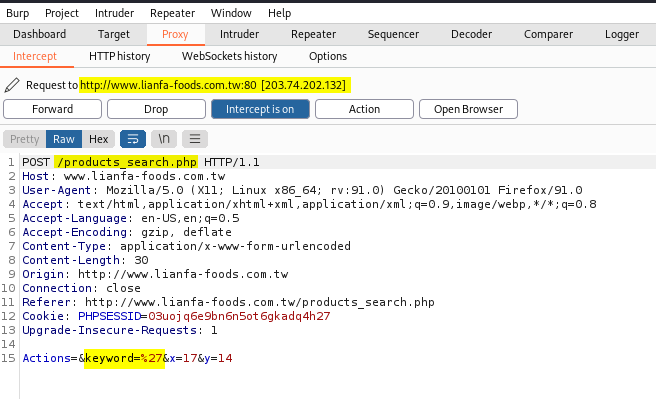Open the proxy Options sub-tab

[328, 56]
